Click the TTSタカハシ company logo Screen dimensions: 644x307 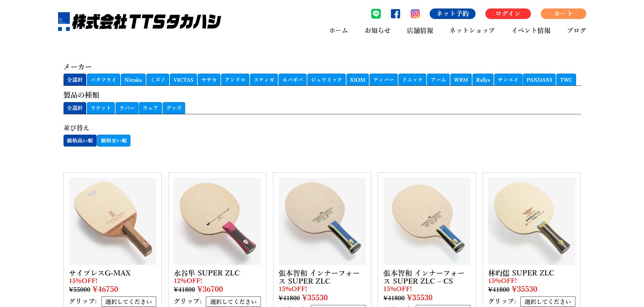coord(139,22)
